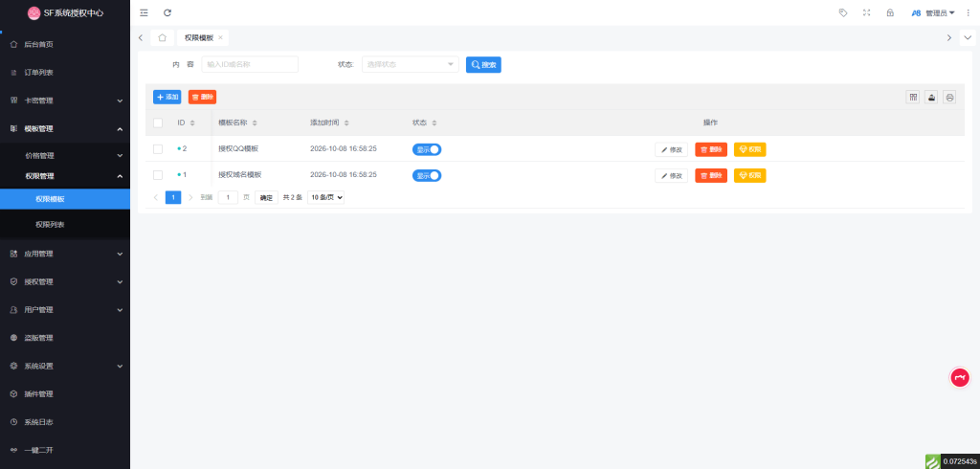
Task: Check the checkbox for row ID 2
Action: click(x=158, y=148)
